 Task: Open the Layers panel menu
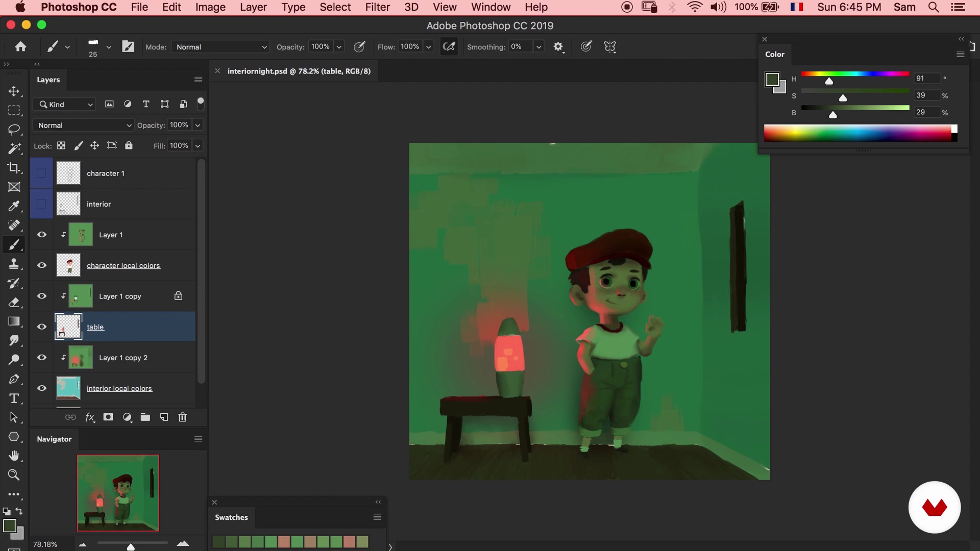(x=198, y=80)
